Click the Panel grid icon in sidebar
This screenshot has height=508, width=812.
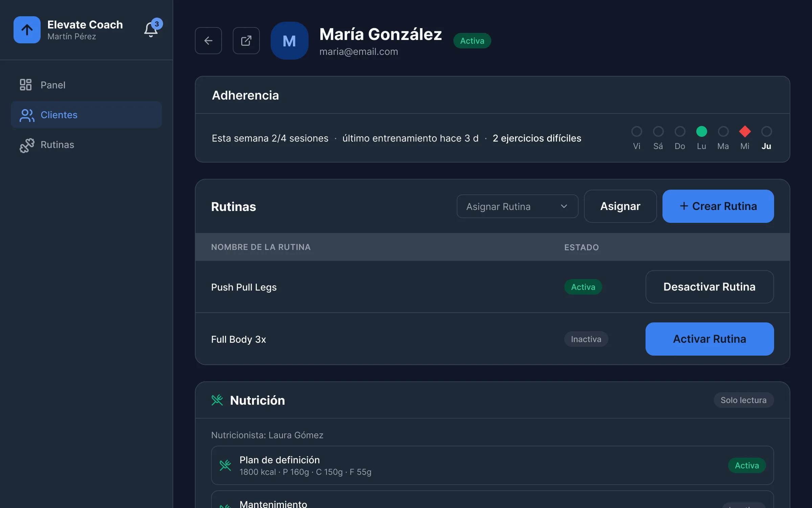(x=26, y=85)
